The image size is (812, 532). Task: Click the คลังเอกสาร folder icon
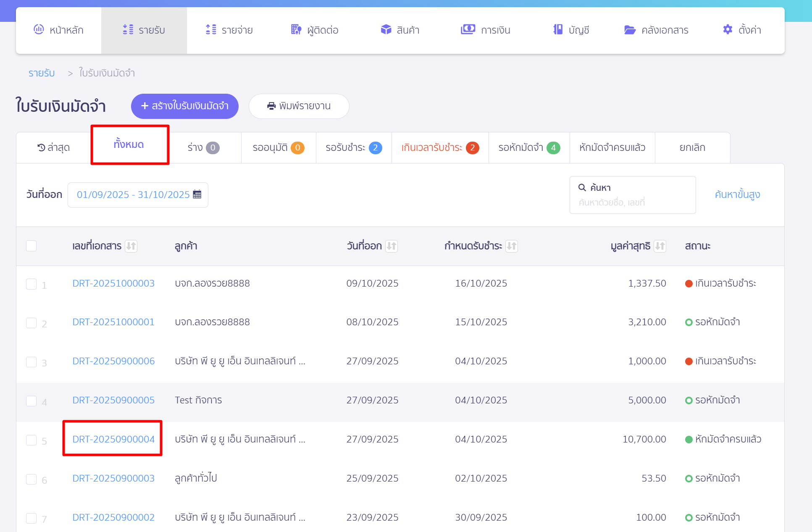(x=630, y=30)
